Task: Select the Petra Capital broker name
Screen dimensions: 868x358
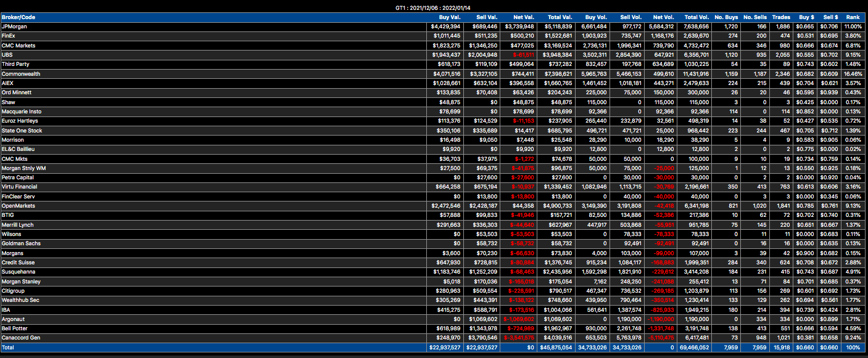Action: click(19, 177)
